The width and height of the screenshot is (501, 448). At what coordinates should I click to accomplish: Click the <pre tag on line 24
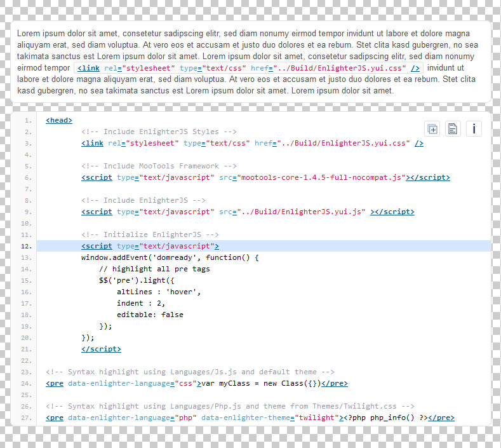[55, 383]
